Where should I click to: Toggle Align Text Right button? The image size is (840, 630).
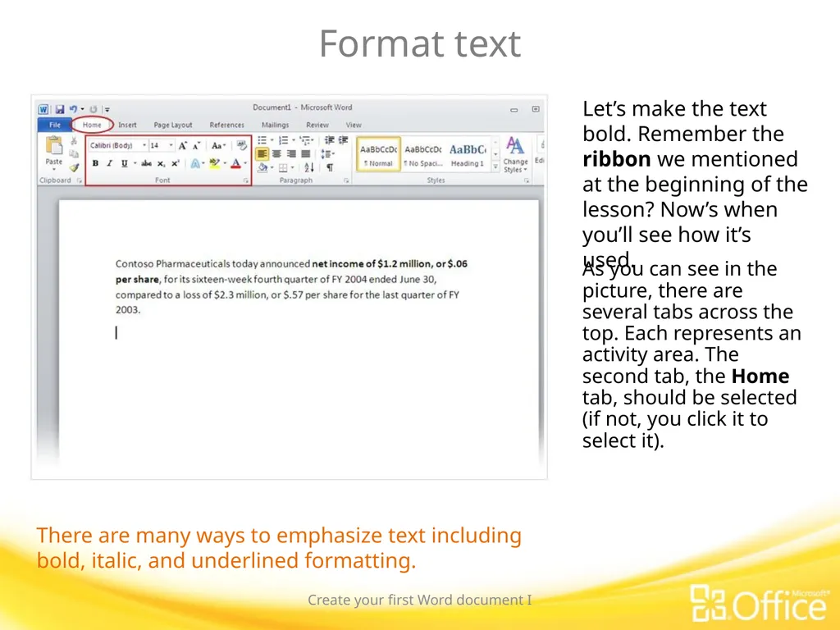pyautogui.click(x=291, y=154)
